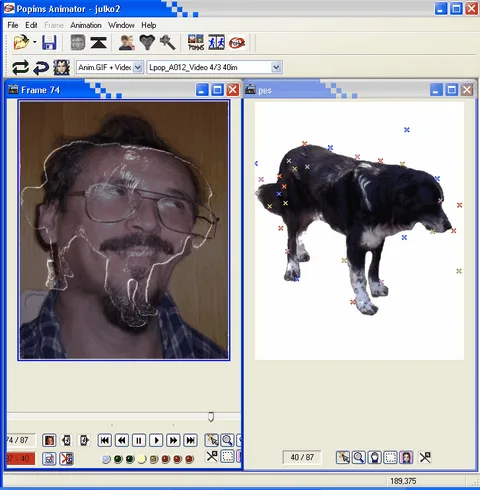
Task: Click the head silhouette icon in pes window
Action: click(x=375, y=457)
